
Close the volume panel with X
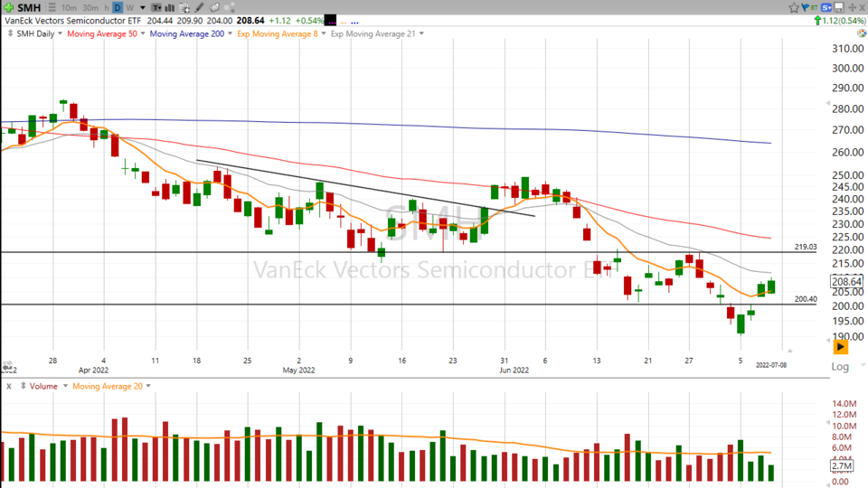point(8,386)
